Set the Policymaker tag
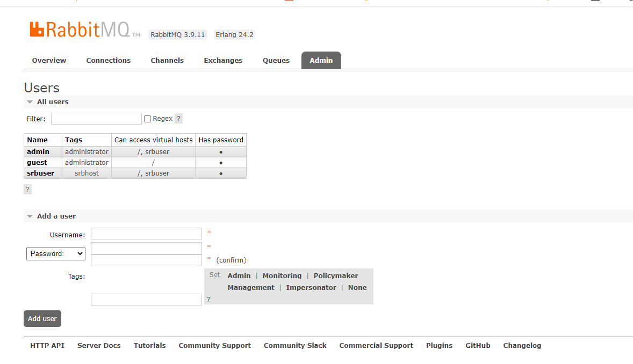Screen dimensions: 633x364 click(x=335, y=275)
